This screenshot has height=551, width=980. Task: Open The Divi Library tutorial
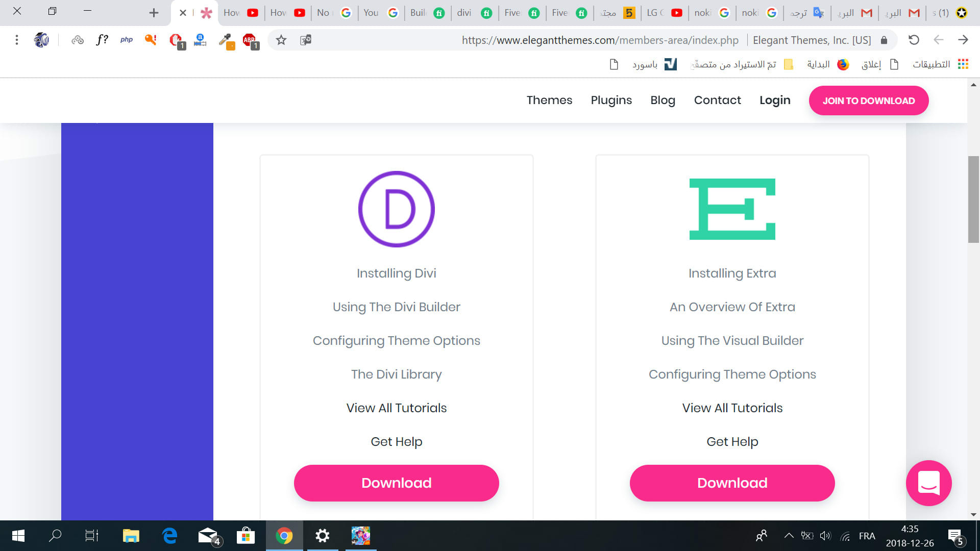(397, 374)
